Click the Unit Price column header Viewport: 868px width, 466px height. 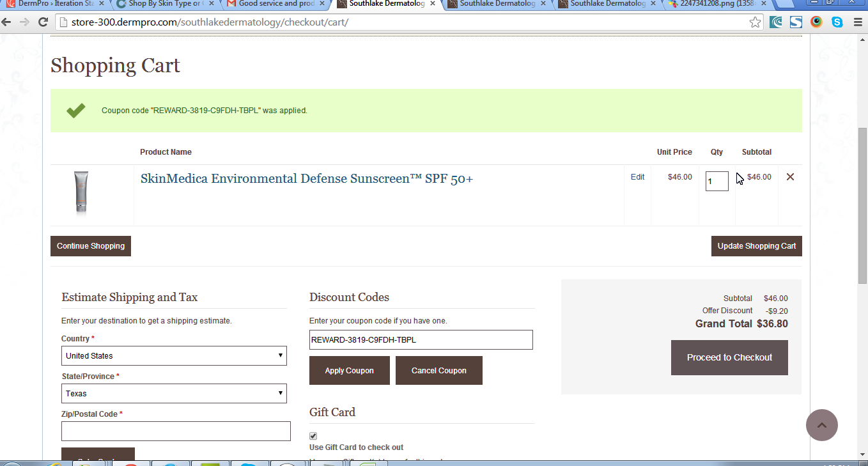(674, 152)
